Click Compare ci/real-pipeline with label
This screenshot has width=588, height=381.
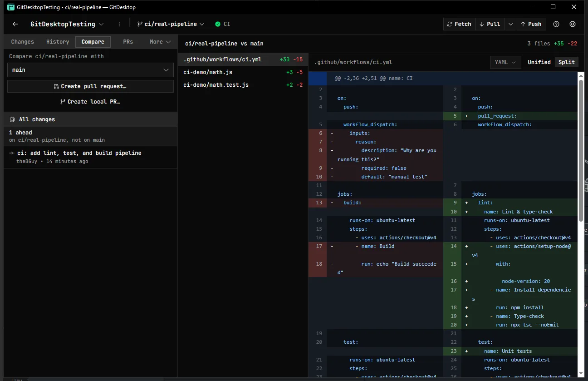[x=56, y=56]
